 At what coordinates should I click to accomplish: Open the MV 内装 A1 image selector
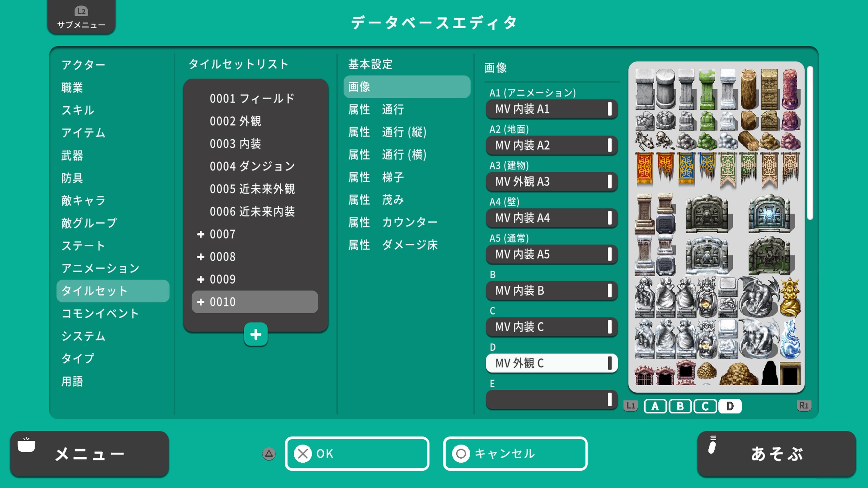coord(552,109)
